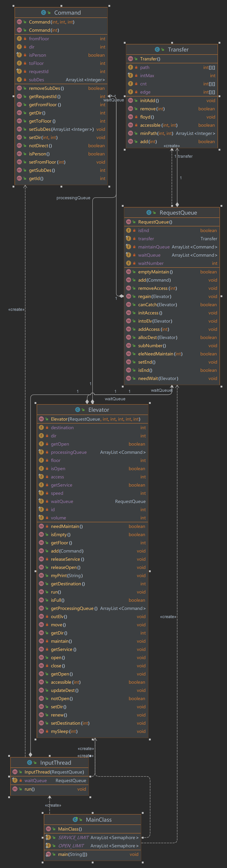
Task: Select the "needWait(Elevator)" method
Action: coord(158,378)
